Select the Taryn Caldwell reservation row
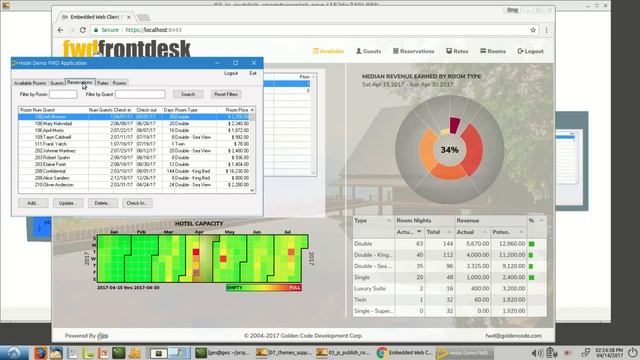Viewport: 640px width, 360px height. (134, 137)
